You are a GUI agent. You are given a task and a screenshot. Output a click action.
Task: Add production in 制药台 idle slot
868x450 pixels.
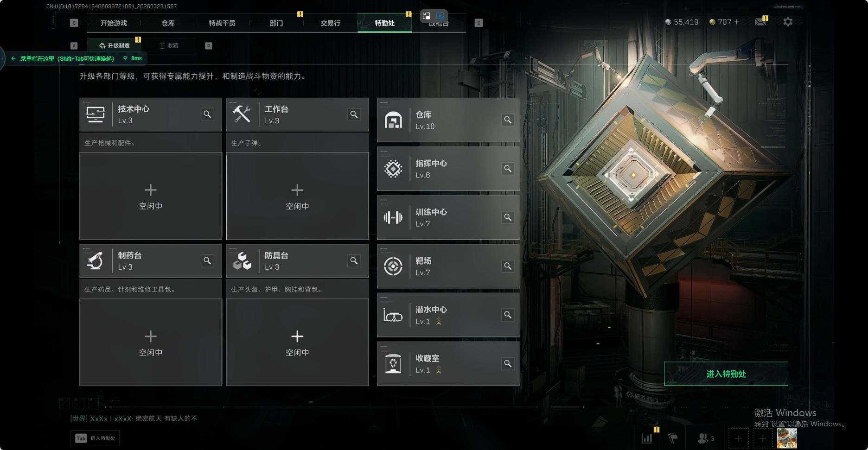coord(151,342)
